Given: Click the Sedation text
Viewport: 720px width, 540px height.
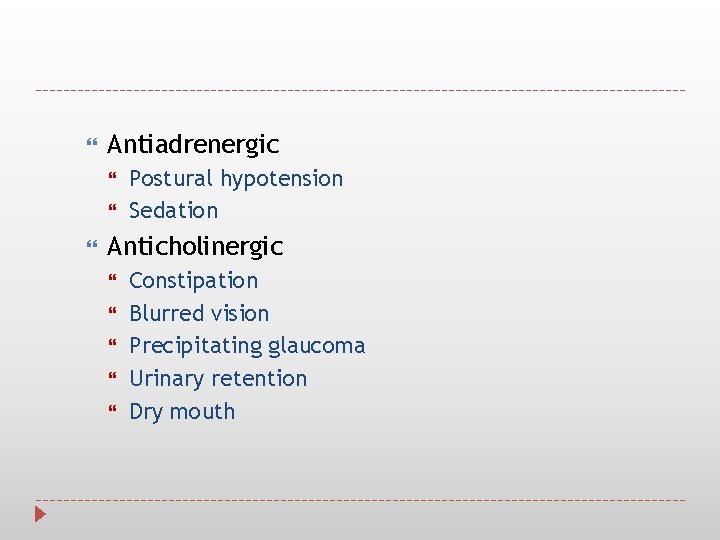Looking at the screenshot, I should pos(173,211).
